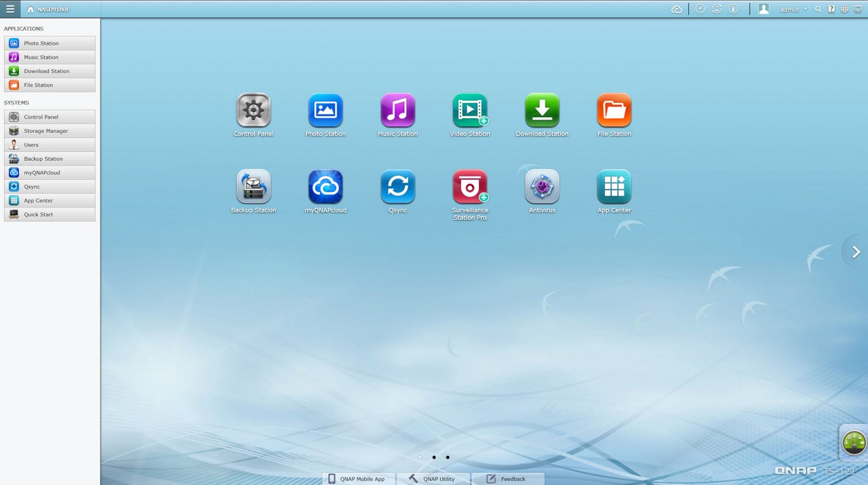The image size is (868, 485).
Task: Select Users in the sidebar
Action: pyautogui.click(x=50, y=145)
